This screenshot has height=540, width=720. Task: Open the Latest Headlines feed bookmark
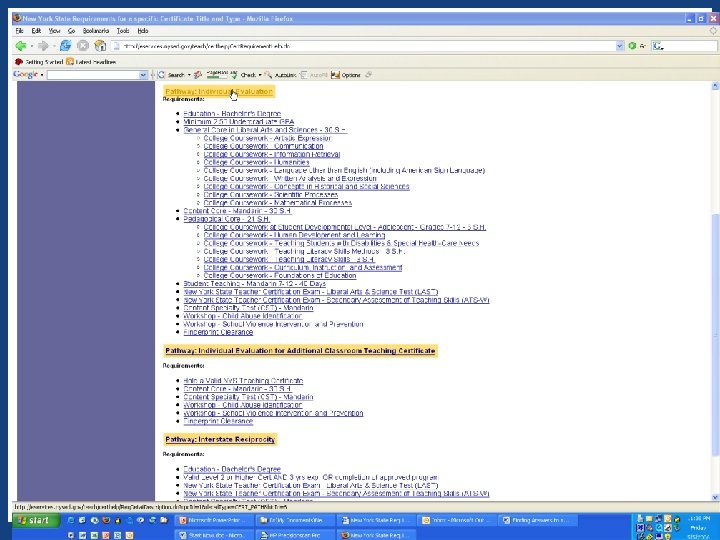coord(91,62)
